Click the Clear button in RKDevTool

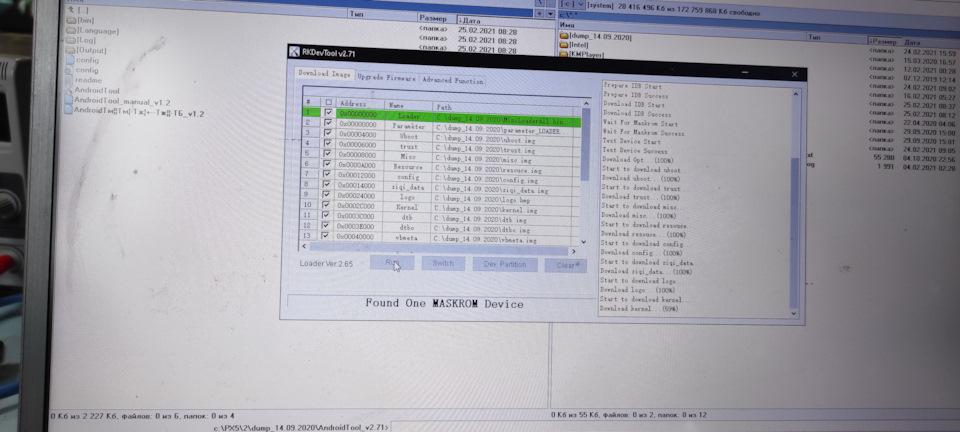(x=566, y=266)
